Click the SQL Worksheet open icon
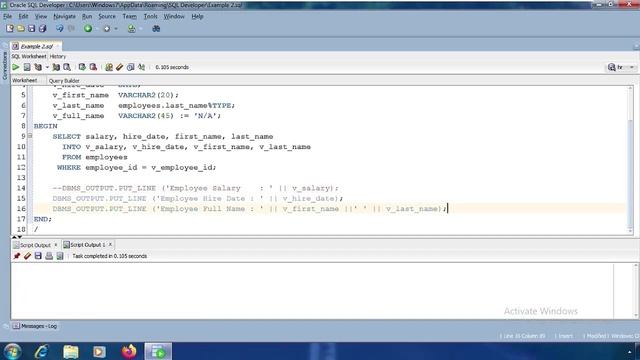This screenshot has width=640, height=360. coord(131,29)
